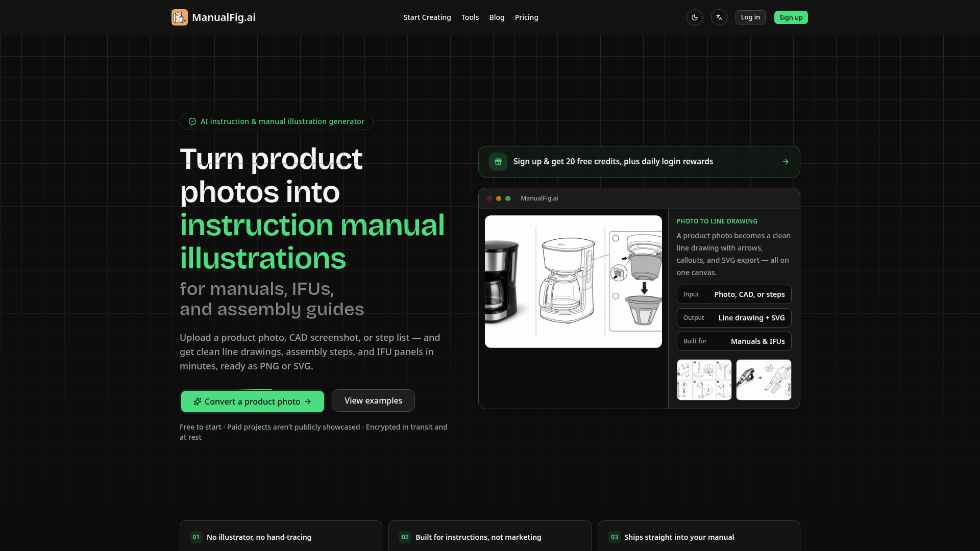The image size is (980, 551).
Task: Click the '01 No illustrator, no hand-tracing' card
Action: (x=281, y=536)
